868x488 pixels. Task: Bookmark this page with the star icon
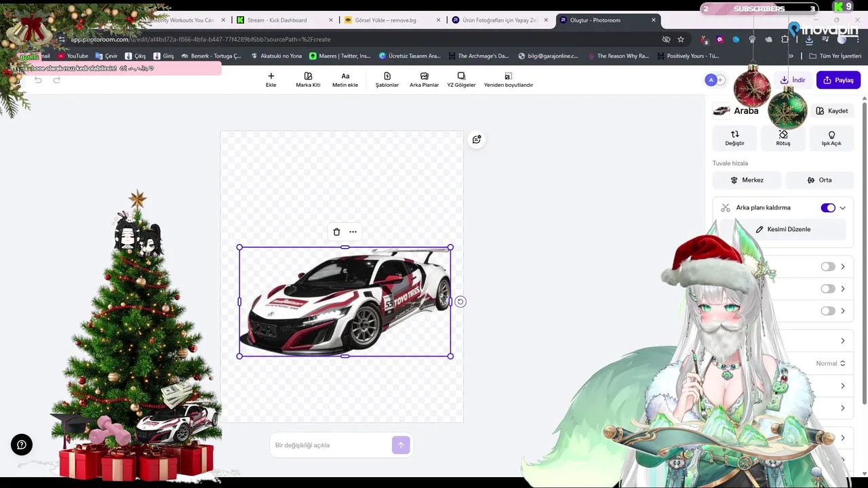(x=681, y=39)
